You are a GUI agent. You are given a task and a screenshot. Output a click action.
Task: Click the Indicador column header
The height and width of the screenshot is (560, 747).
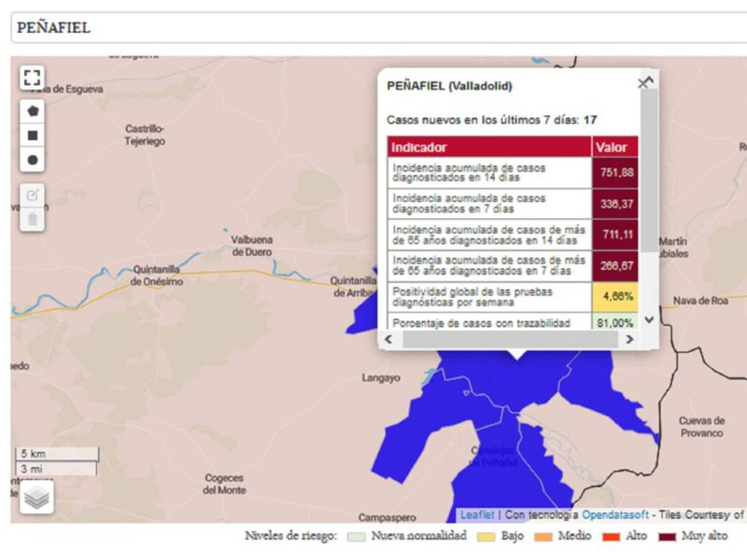coord(489,147)
